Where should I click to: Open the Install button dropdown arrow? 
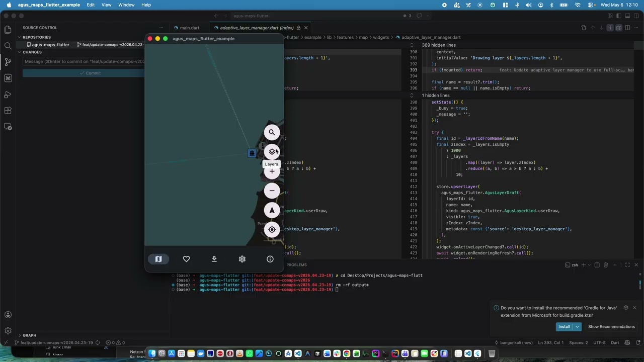point(578,327)
